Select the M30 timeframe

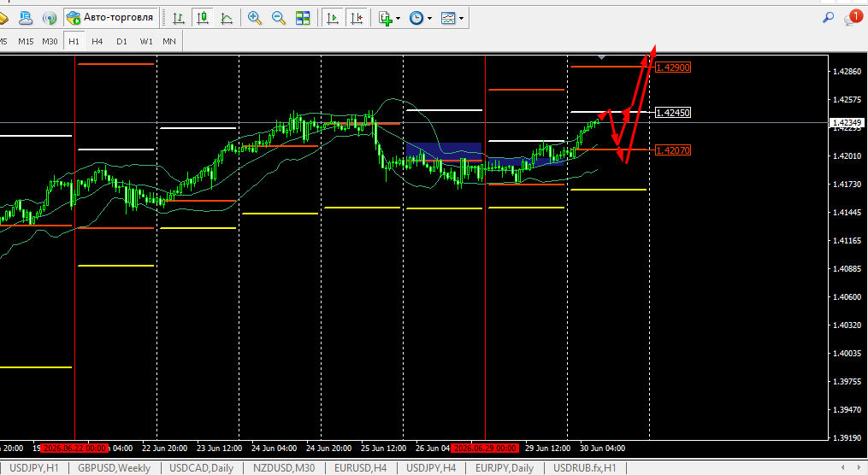click(x=50, y=42)
